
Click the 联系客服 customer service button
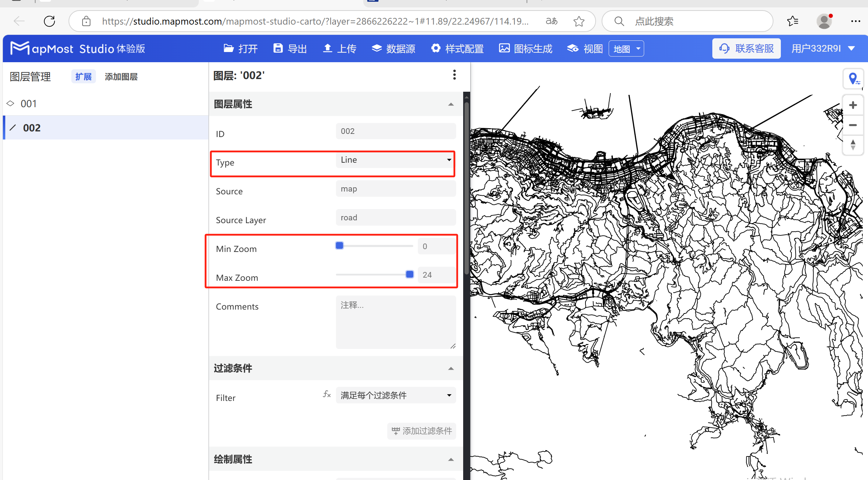point(746,48)
